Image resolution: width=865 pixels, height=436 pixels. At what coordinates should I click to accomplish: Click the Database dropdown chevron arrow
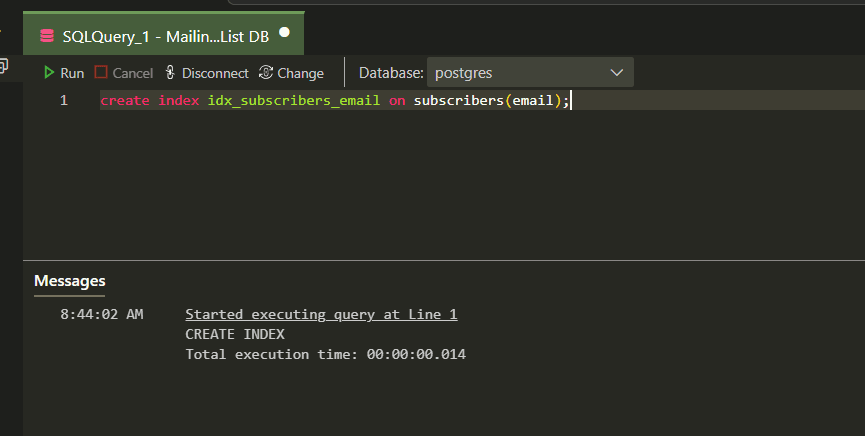[617, 73]
